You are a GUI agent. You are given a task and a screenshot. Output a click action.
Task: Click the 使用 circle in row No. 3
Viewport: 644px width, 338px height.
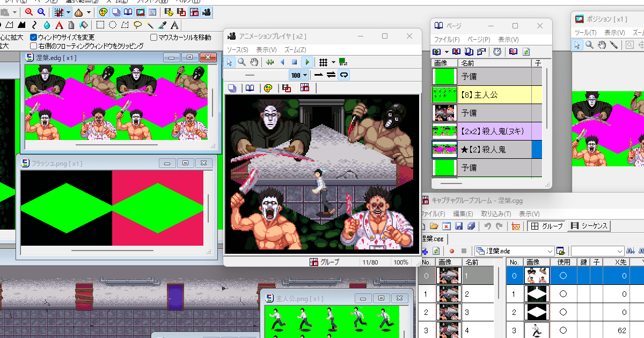(x=563, y=330)
